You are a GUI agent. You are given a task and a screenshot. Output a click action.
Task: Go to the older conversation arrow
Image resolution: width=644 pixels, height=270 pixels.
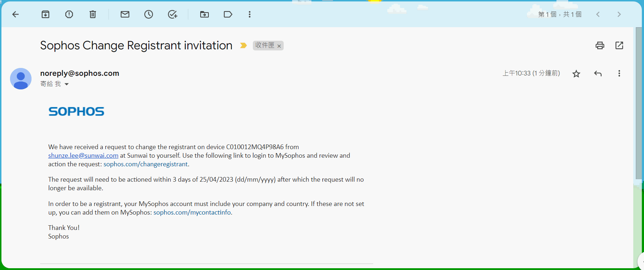tap(619, 14)
